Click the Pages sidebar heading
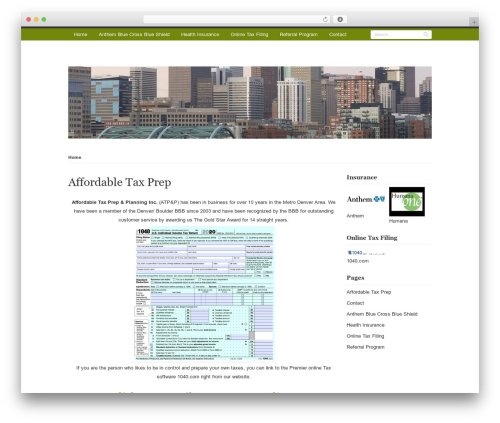Image resolution: width=500 pixels, height=423 pixels. click(x=355, y=278)
